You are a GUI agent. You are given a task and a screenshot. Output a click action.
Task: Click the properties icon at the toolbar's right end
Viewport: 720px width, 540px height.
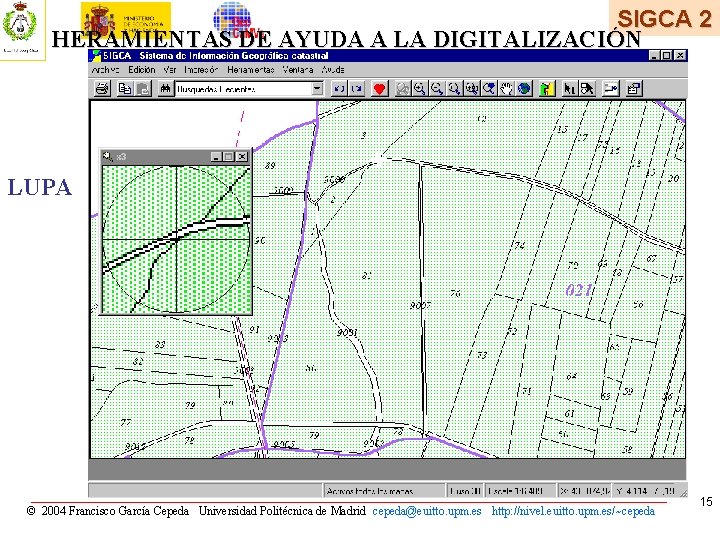634,88
